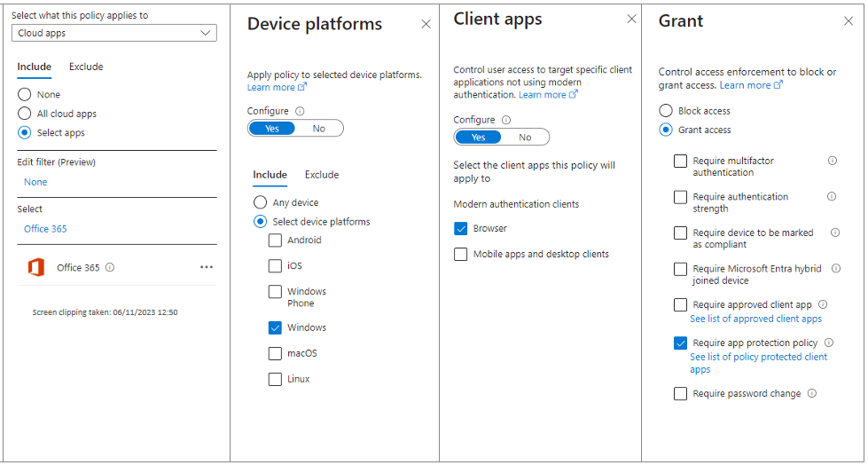Click info icon for Entra hybrid joined device
868x465 pixels.
tap(836, 268)
